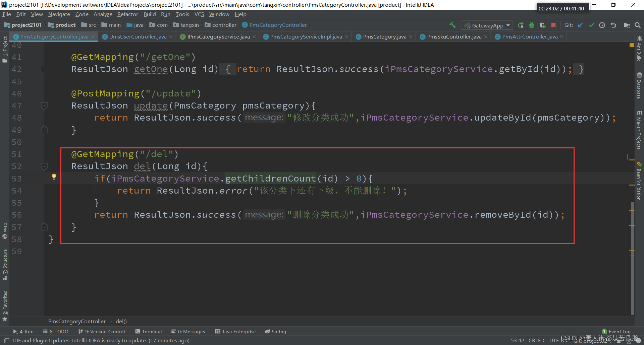Stop the running process
Viewport: 644px width, 345px height.
(553, 25)
